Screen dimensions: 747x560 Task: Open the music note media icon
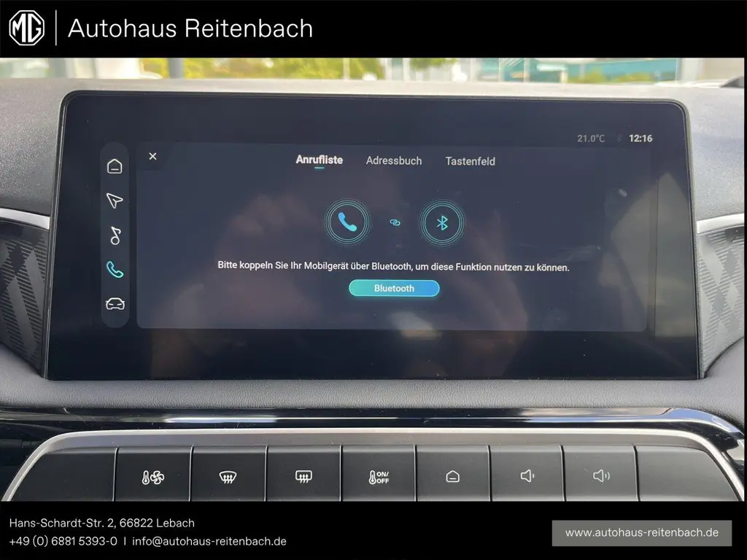(115, 236)
